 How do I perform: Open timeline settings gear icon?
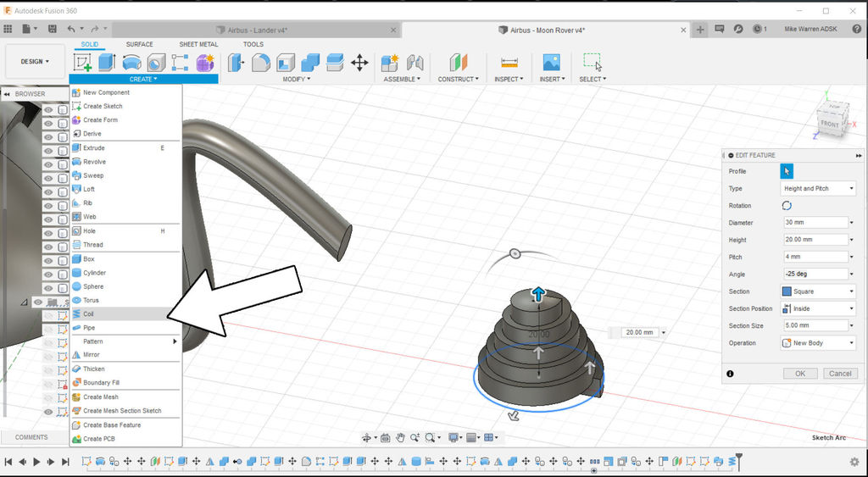click(854, 462)
